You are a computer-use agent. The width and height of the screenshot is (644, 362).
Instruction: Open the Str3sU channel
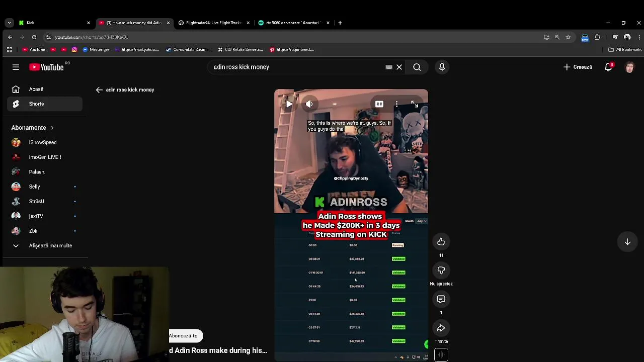44,201
